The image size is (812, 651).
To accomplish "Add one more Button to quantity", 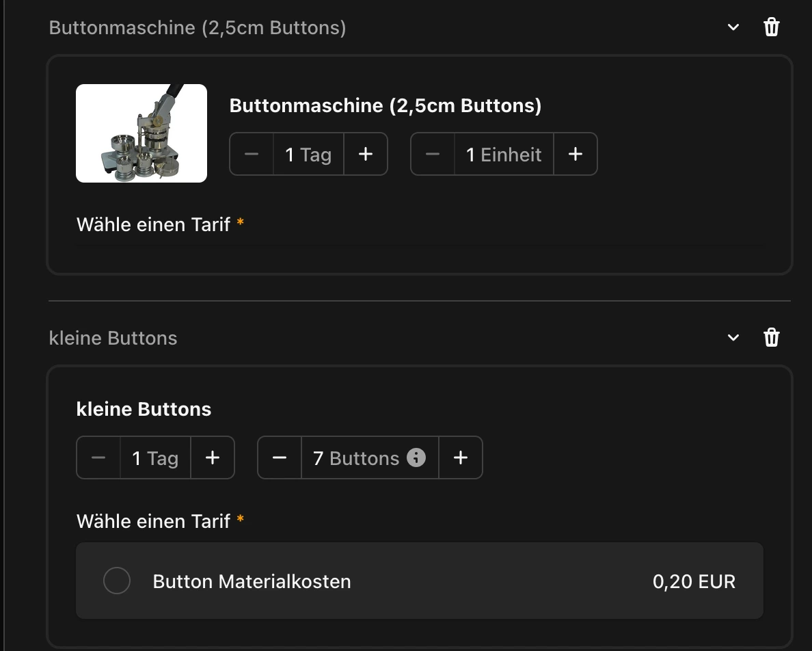I will (461, 457).
